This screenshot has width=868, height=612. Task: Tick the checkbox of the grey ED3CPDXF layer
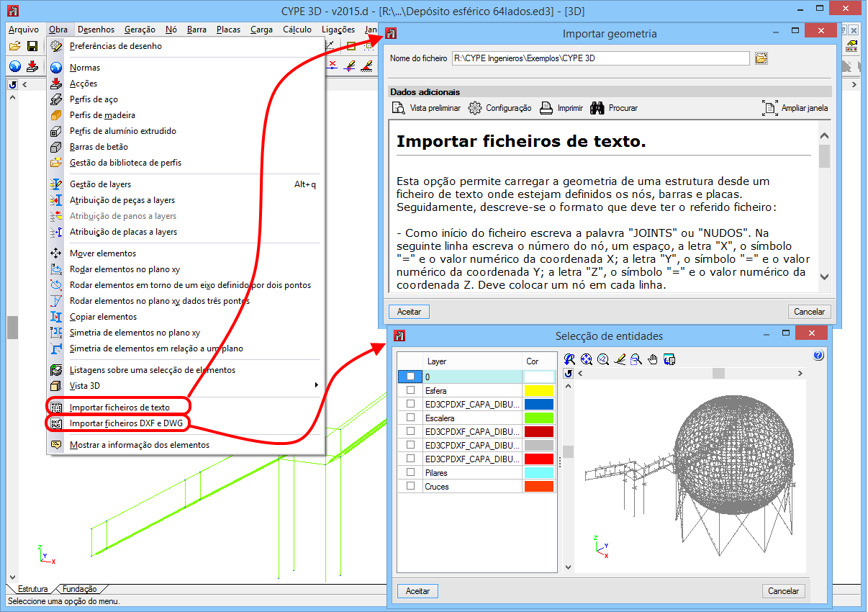point(410,445)
